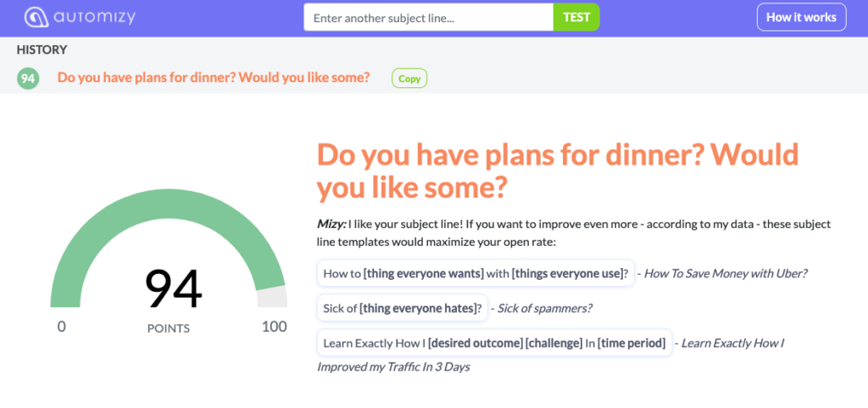
Task: Open the How it works page
Action: click(x=801, y=17)
